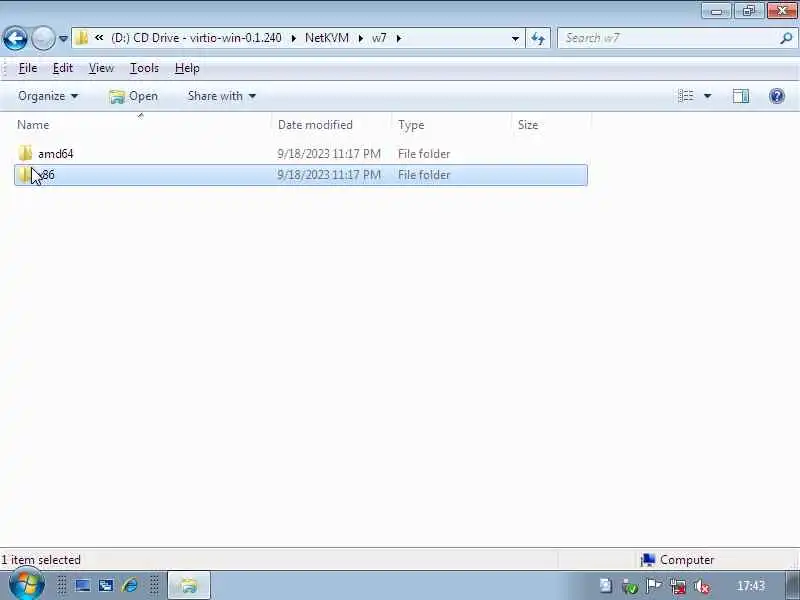Open the recent pages dropdown arrow
800x600 pixels.
click(x=63, y=38)
